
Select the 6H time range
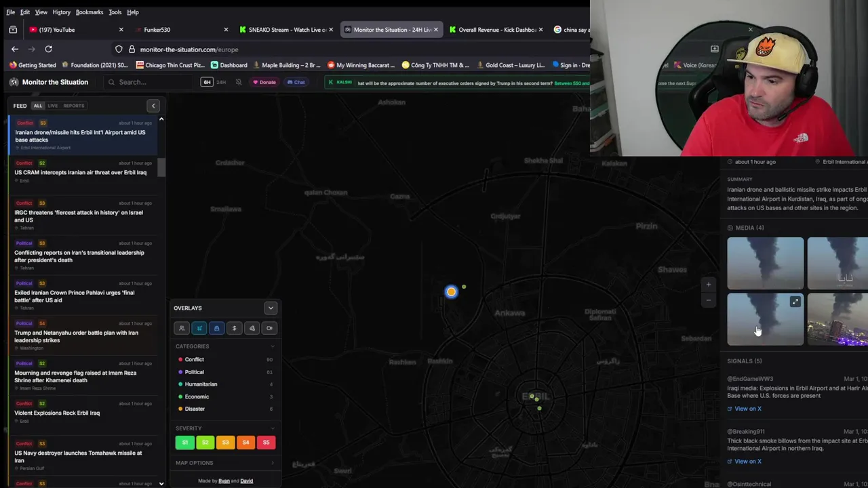207,82
